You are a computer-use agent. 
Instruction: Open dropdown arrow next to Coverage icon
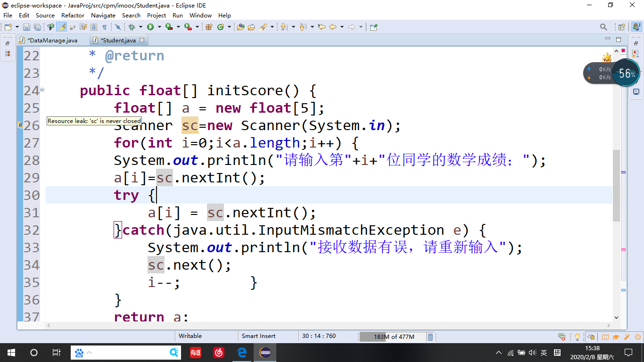178,27
